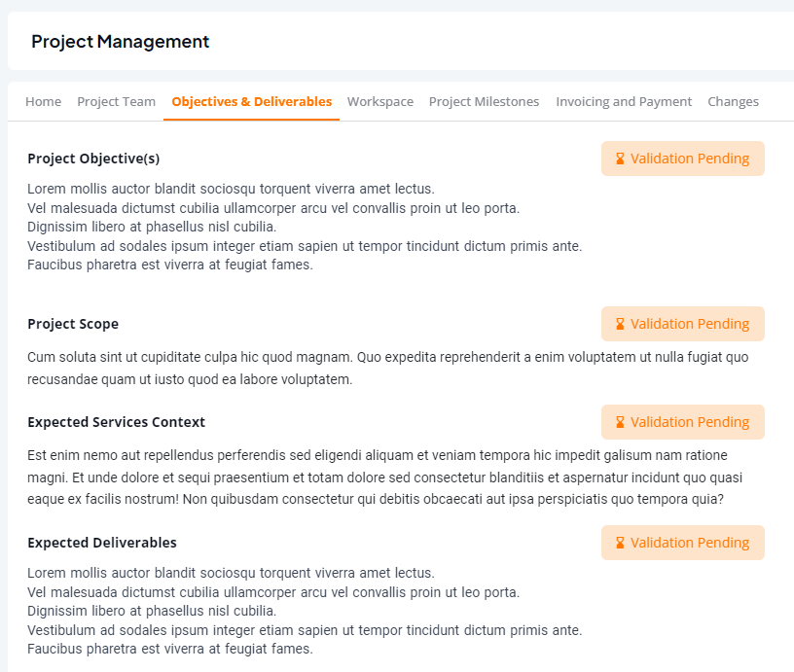Viewport: 794px width, 672px height.
Task: Click the Project Scope heading
Action: pos(73,324)
